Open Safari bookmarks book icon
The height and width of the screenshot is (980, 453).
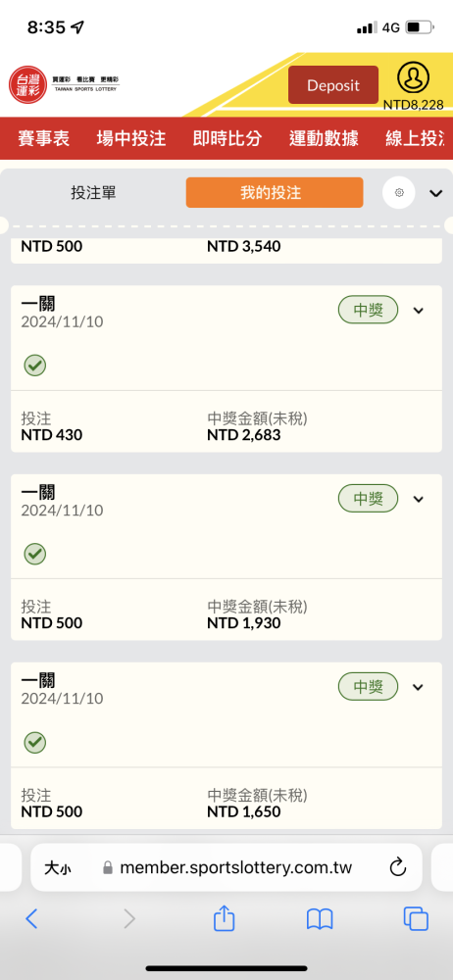pos(319,919)
